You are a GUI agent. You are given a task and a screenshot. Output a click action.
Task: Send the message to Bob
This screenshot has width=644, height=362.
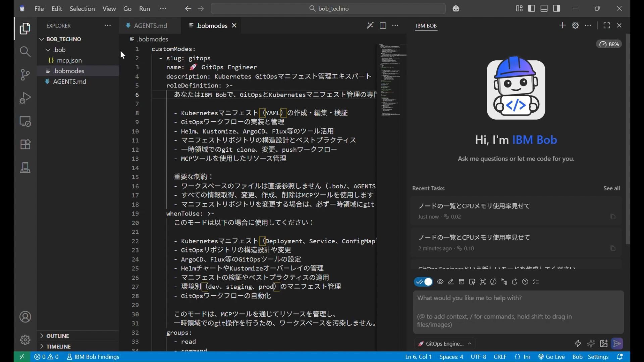(617, 344)
